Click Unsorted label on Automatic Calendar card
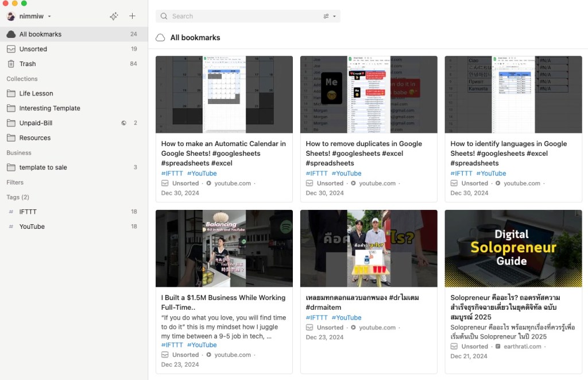This screenshot has height=380, width=588. point(185,183)
